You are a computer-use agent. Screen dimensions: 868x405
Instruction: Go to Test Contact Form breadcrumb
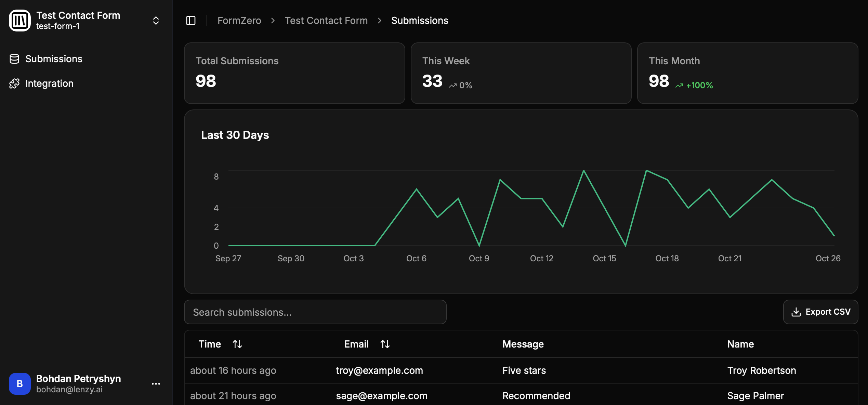tap(326, 21)
